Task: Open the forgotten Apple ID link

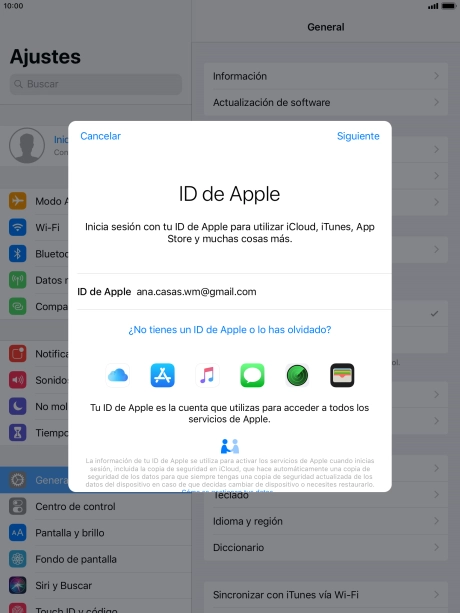Action: point(230,330)
